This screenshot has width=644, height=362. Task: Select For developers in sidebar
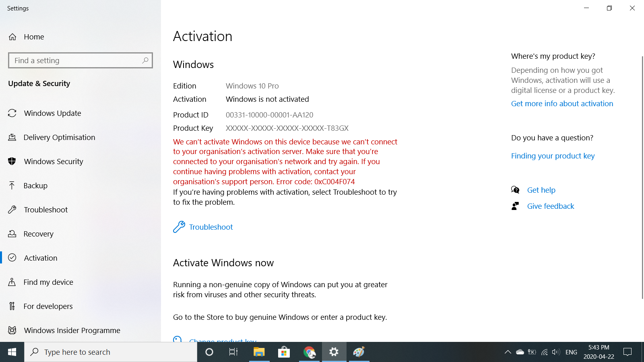click(80, 306)
